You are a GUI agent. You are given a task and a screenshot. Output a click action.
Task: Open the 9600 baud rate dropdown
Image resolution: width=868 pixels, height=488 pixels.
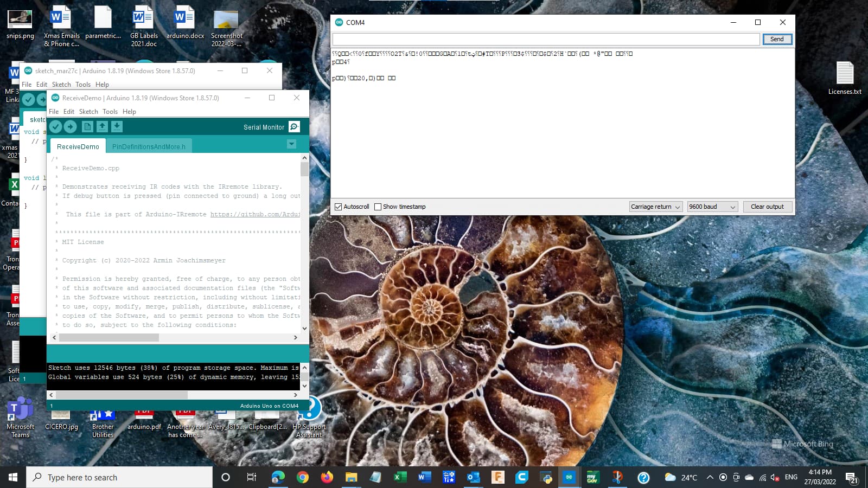pos(712,207)
